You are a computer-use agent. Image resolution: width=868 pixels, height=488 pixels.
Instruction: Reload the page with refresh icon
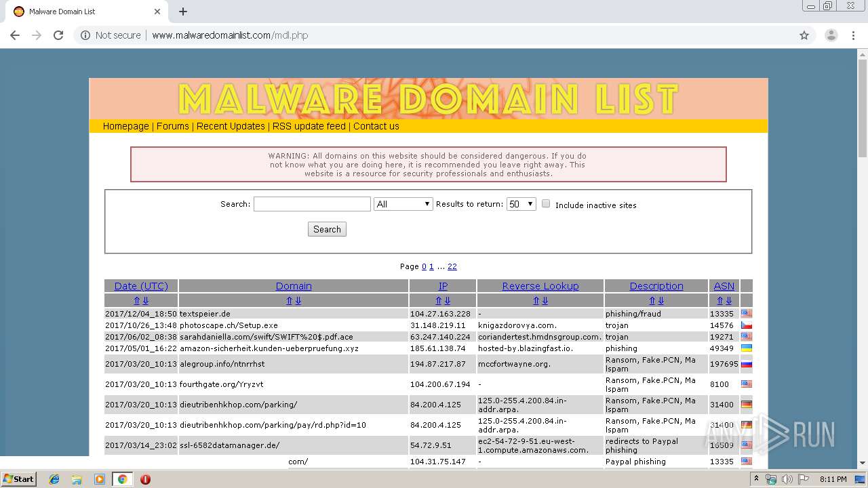point(58,35)
